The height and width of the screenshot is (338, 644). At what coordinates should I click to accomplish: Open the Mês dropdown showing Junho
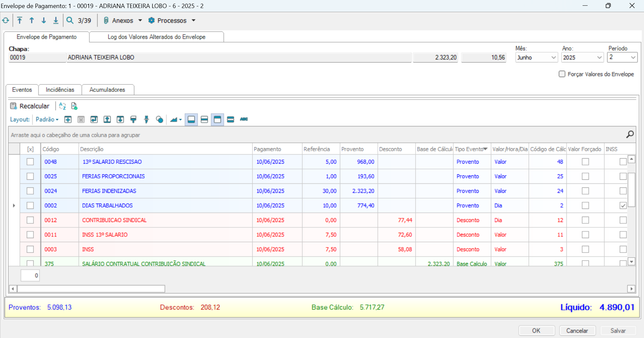pos(554,57)
